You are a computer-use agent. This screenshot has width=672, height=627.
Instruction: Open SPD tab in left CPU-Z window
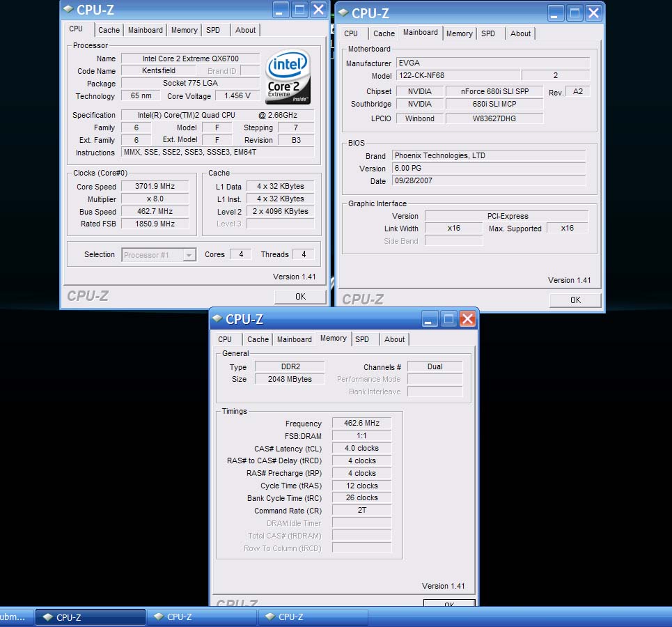213,30
